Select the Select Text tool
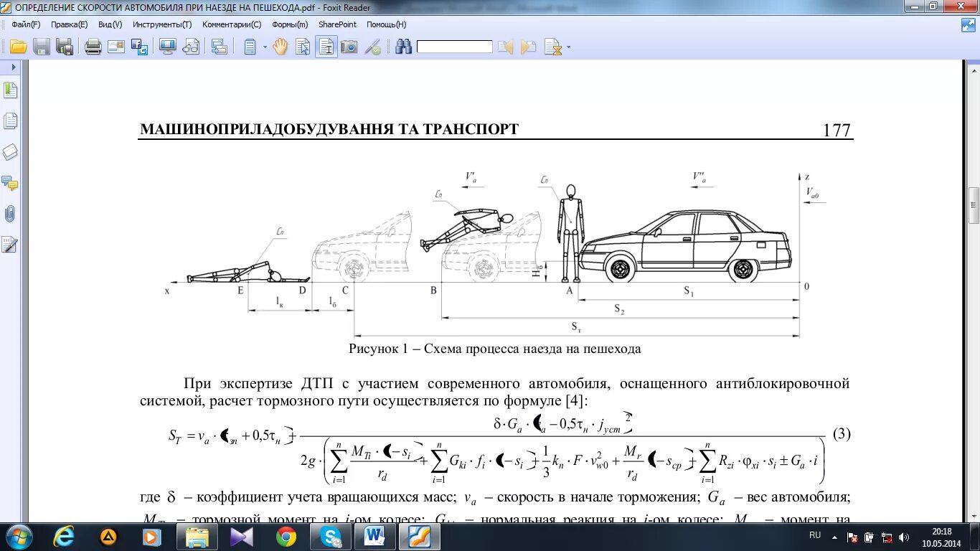This screenshot has width=980, height=551. coord(326,47)
